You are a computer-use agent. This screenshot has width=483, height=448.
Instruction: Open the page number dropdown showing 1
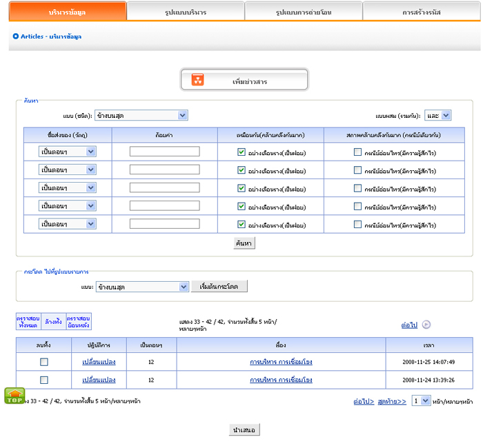coord(422,400)
